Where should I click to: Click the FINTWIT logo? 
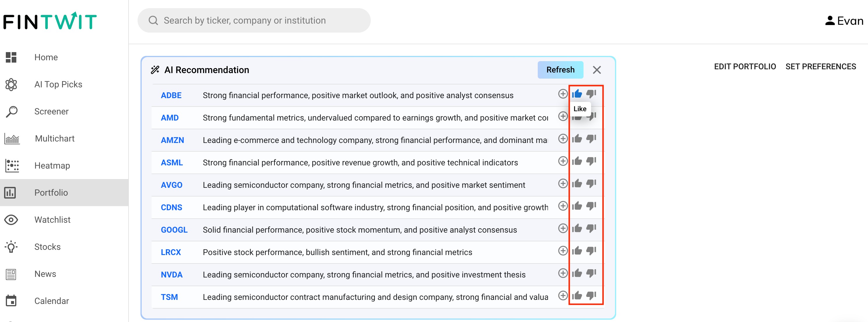50,21
